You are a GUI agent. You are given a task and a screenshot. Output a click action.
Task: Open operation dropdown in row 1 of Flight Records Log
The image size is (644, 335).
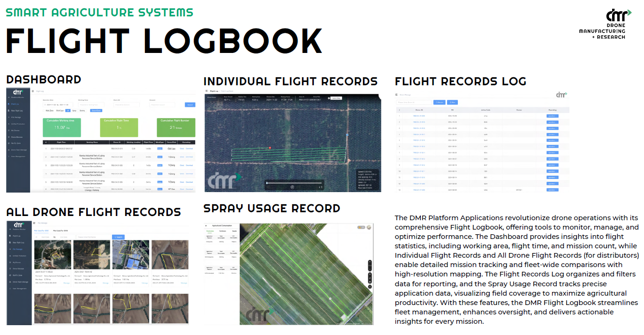click(553, 116)
